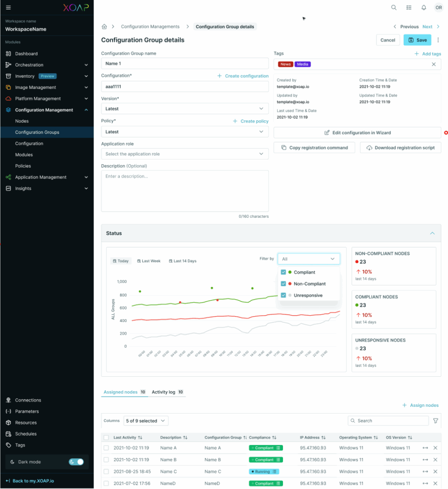The height and width of the screenshot is (489, 448).
Task: Switch to the Activity log tab
Action: point(166,392)
